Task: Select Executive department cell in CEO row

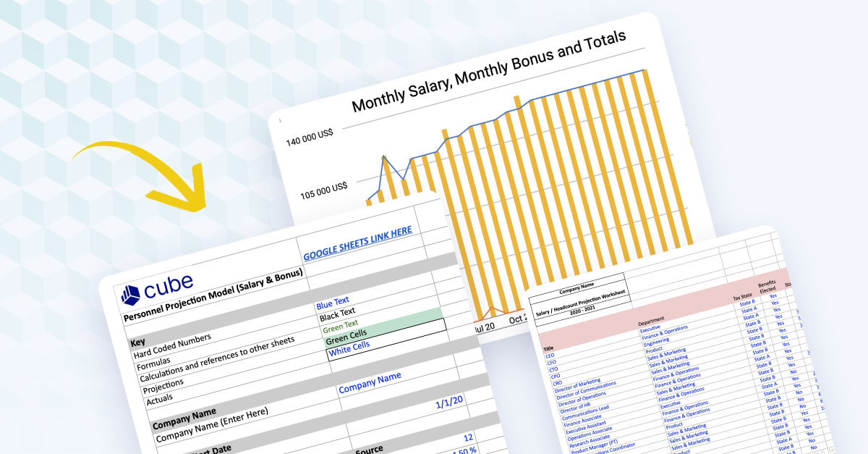Action: (x=650, y=328)
